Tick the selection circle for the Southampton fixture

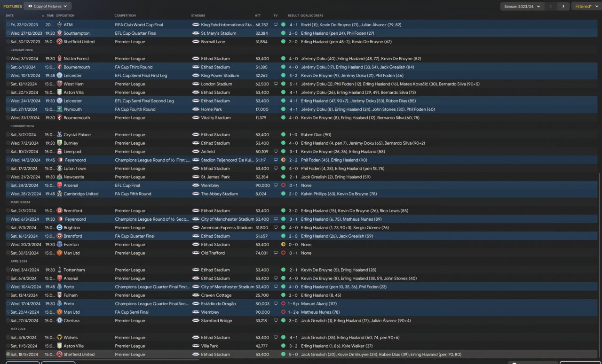coord(8,33)
